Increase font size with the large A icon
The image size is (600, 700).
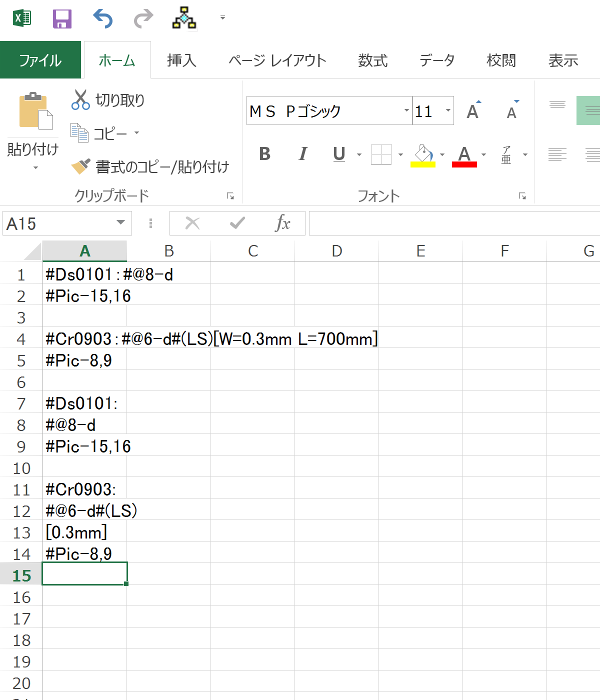tap(473, 110)
